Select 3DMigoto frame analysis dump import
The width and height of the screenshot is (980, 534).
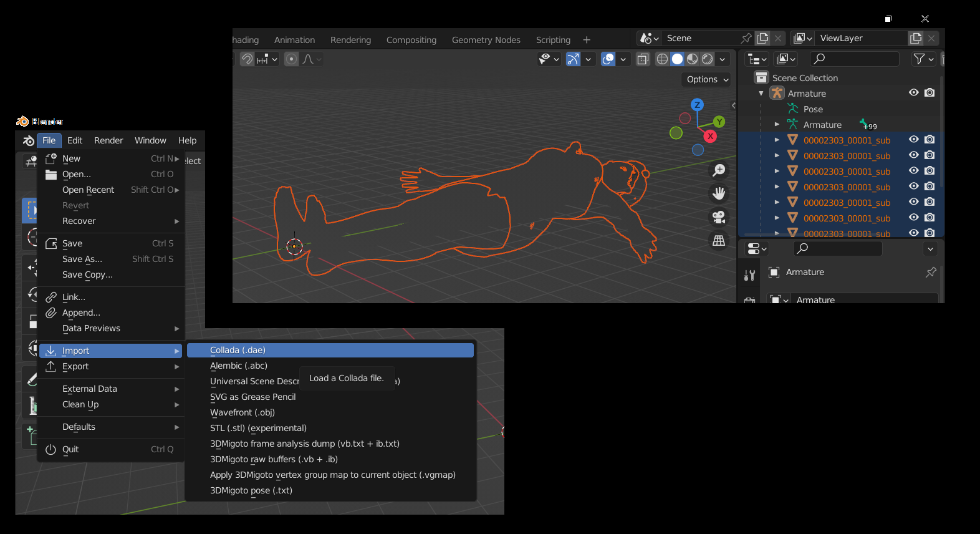330,444
